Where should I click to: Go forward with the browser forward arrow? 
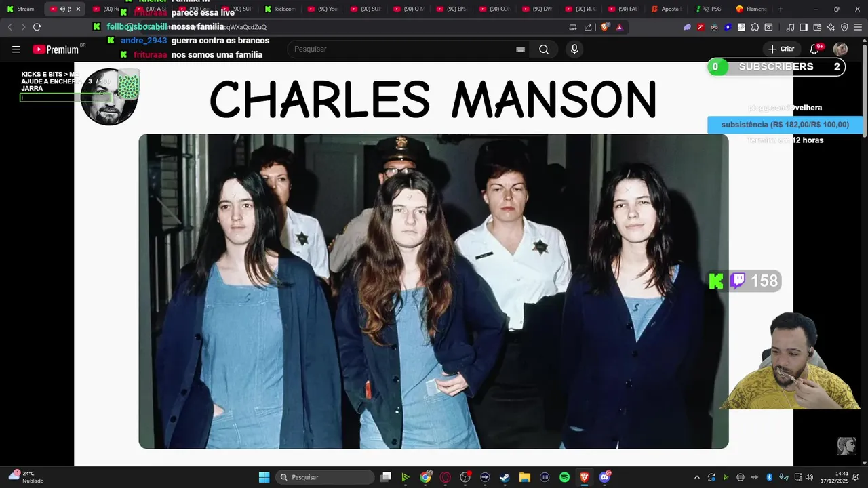23,27
